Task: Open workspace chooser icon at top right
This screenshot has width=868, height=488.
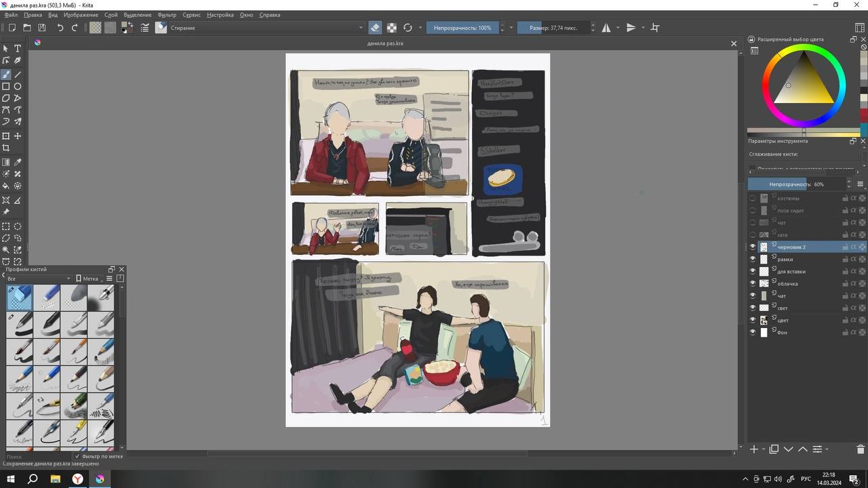Action: point(860,28)
